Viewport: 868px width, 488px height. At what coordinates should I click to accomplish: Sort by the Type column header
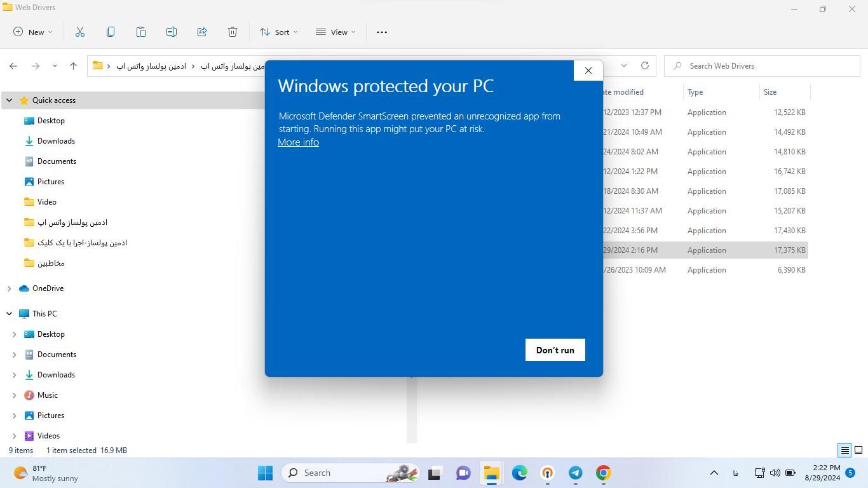coord(721,92)
